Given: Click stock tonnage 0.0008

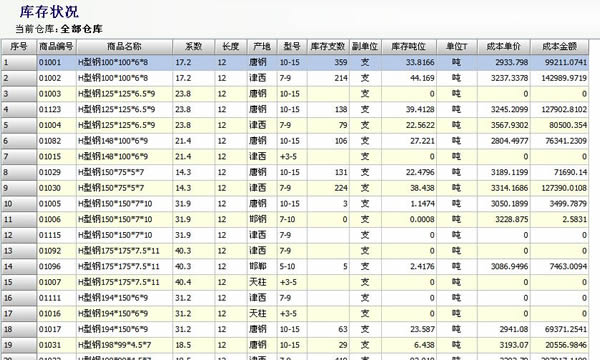Looking at the screenshot, I should 422,219.
